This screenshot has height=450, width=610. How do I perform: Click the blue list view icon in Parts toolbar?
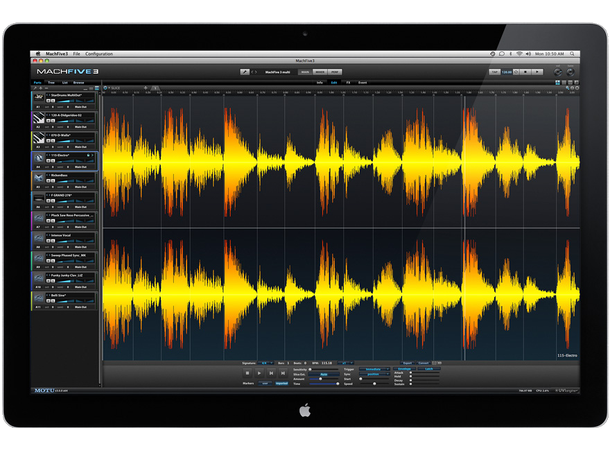click(97, 88)
